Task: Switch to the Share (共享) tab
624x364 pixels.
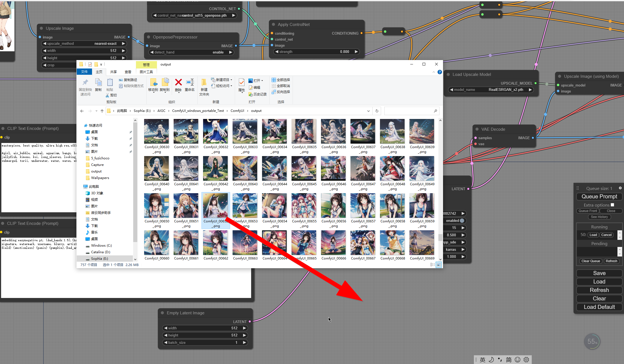Action: click(114, 72)
